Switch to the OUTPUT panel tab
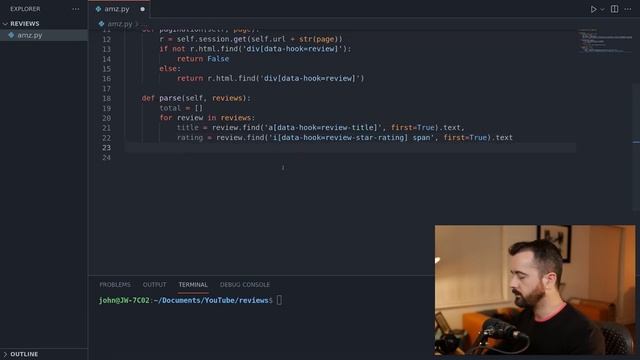The width and height of the screenshot is (640, 360). pos(154,284)
